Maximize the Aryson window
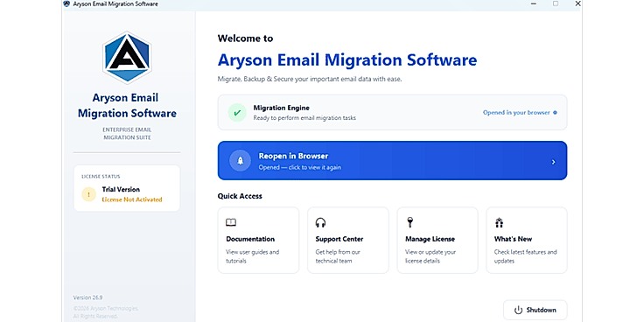 pyautogui.click(x=556, y=3)
